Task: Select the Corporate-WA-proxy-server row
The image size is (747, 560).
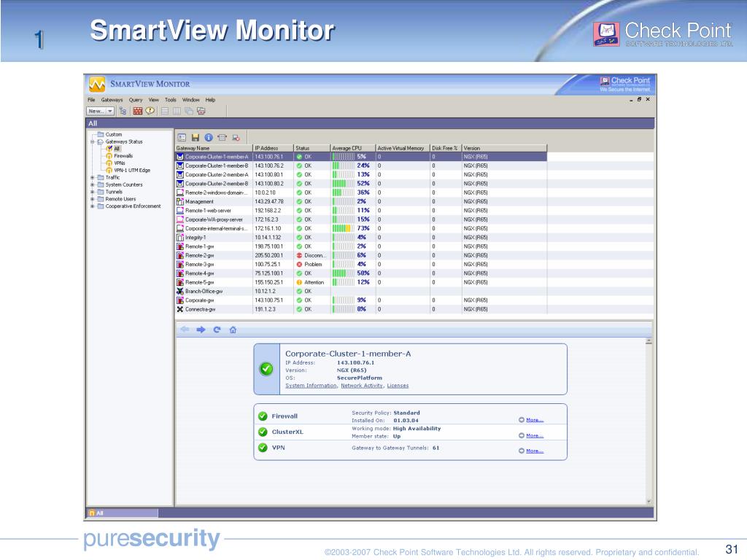Action: [361, 219]
